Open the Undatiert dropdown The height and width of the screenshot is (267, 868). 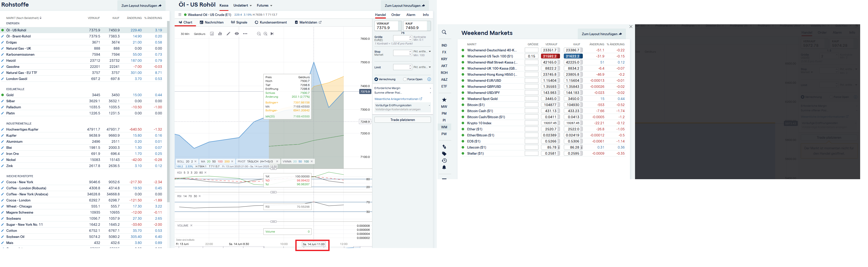tap(243, 5)
